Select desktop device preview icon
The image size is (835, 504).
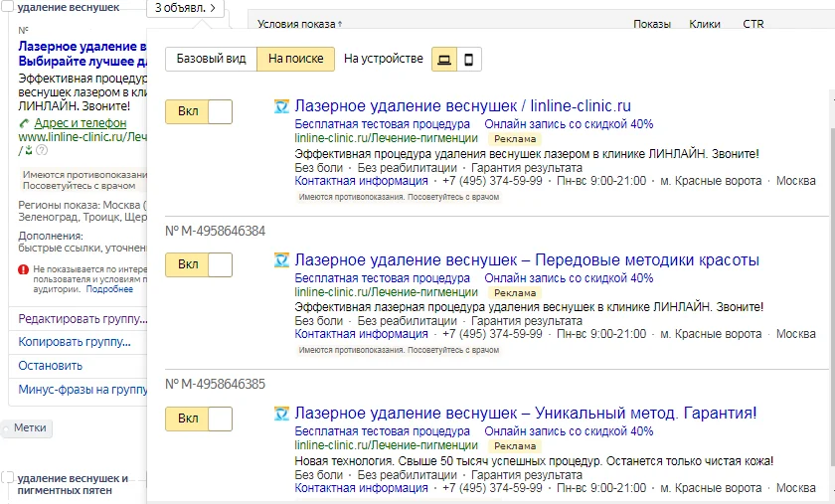[444, 60]
